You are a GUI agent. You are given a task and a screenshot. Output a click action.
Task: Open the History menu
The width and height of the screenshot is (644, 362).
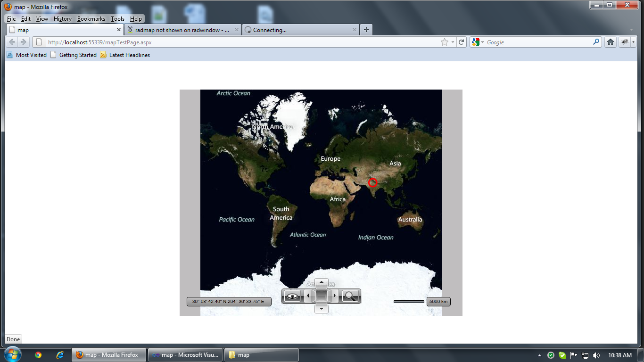tap(62, 19)
